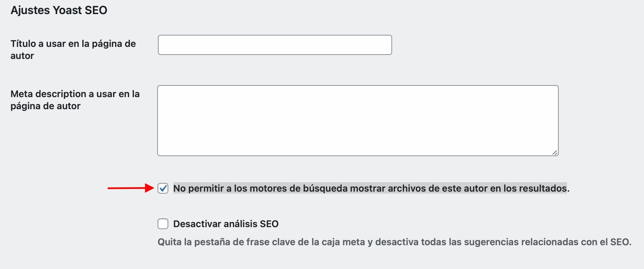Click the word 'autor' ending the title label
Image resolution: width=644 pixels, height=269 pixels.
pyautogui.click(x=22, y=56)
